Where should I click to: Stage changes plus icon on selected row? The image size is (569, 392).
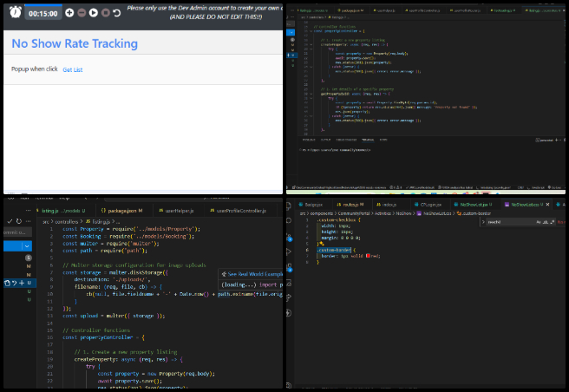coord(22,283)
